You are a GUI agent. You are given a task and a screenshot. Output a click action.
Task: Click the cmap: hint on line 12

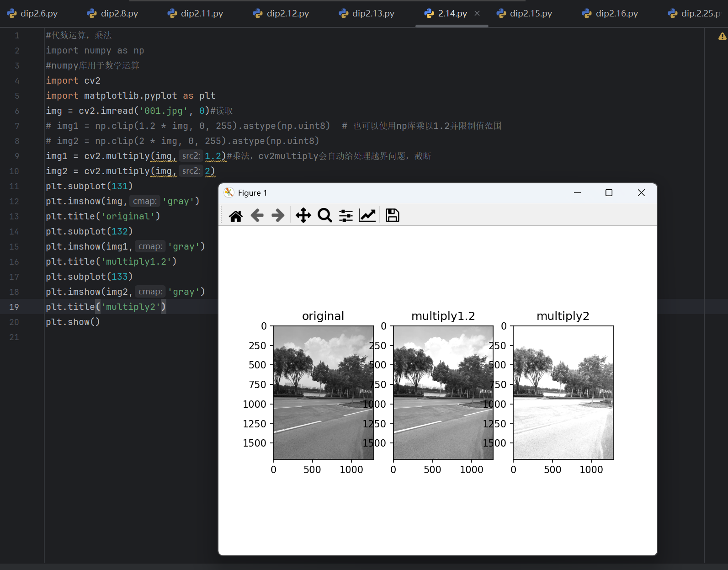144,201
